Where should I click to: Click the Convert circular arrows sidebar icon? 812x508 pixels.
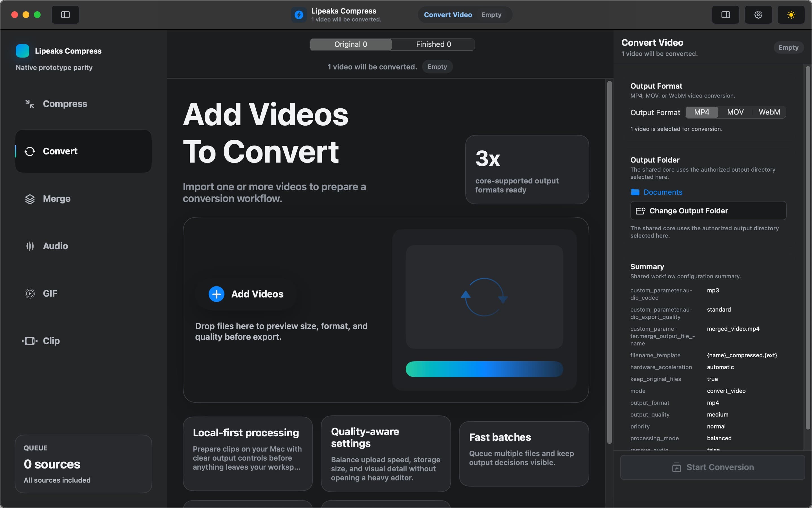(30, 151)
